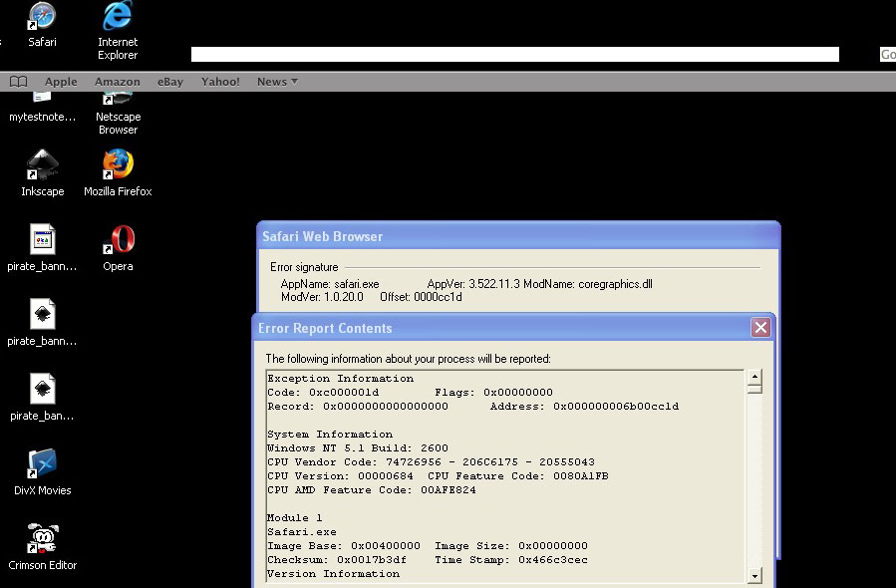Viewport: 896px width, 588px height.
Task: Open the DivX Movies shortcut
Action: pyautogui.click(x=42, y=472)
